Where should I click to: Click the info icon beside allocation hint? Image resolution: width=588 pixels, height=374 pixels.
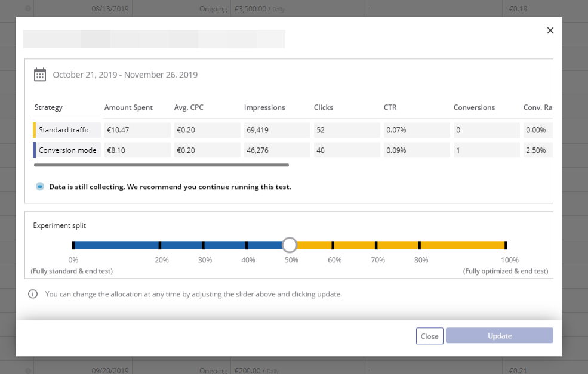(x=33, y=294)
